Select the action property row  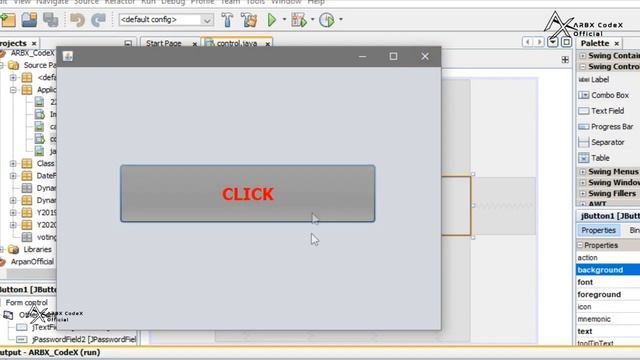click(x=608, y=258)
